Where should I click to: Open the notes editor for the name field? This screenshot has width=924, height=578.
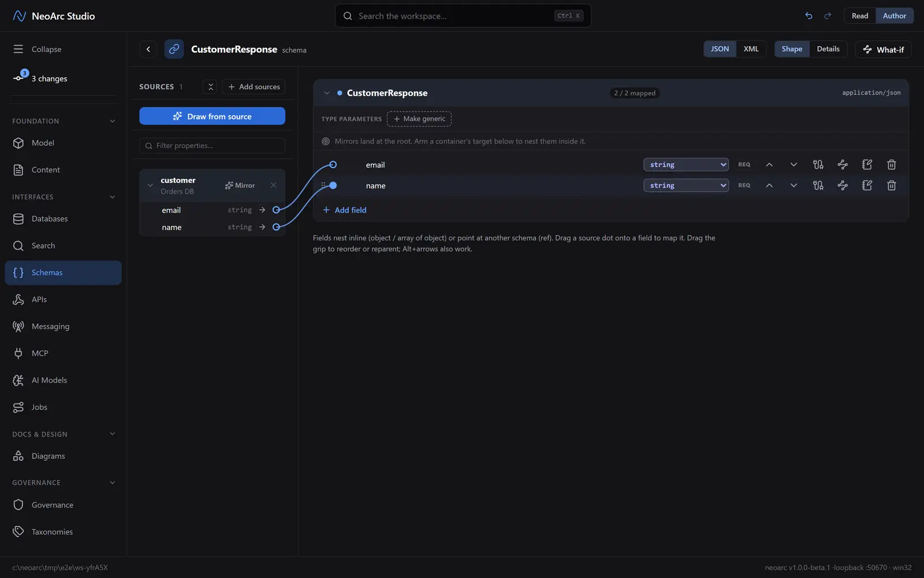(867, 186)
